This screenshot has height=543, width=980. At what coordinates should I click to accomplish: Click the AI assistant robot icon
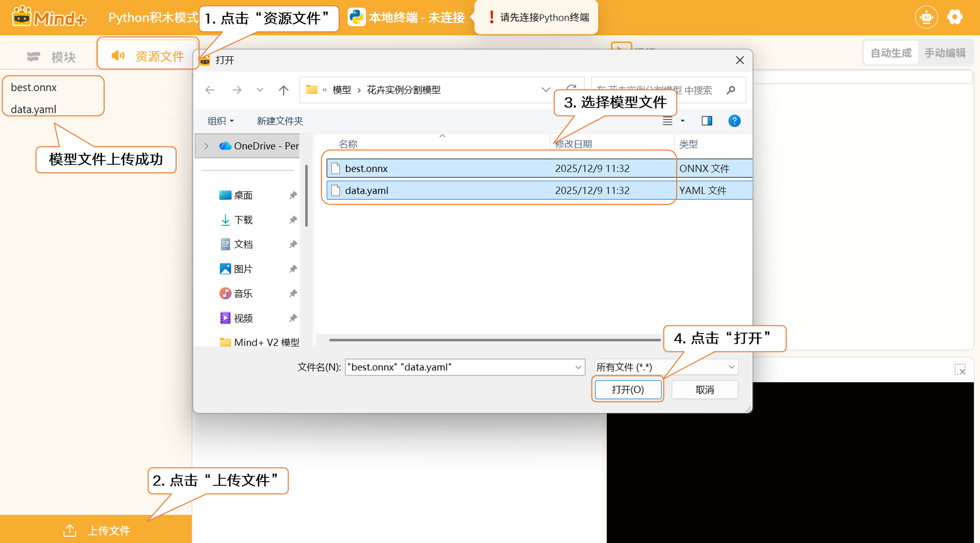[926, 17]
